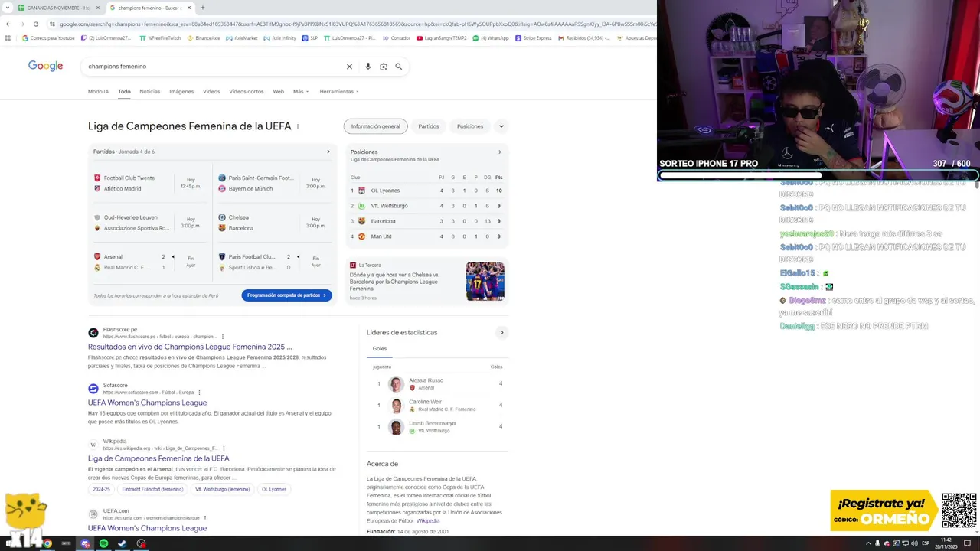The height and width of the screenshot is (551, 980).
Task: Go to Google home via the logo
Action: 45,66
